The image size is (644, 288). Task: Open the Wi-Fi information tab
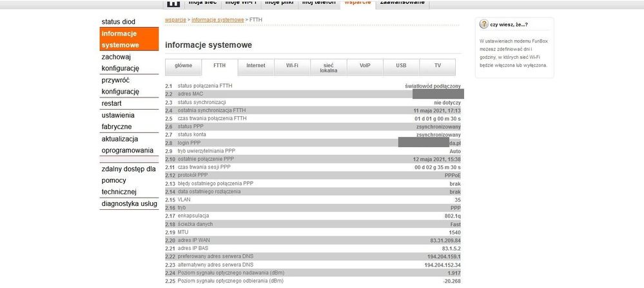(x=292, y=65)
